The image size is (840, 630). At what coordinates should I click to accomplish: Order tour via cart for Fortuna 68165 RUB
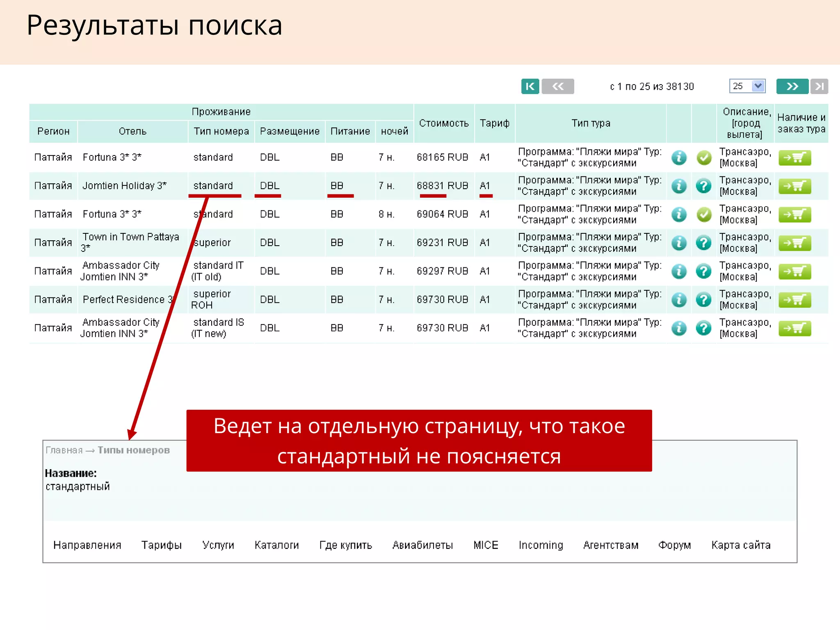794,157
